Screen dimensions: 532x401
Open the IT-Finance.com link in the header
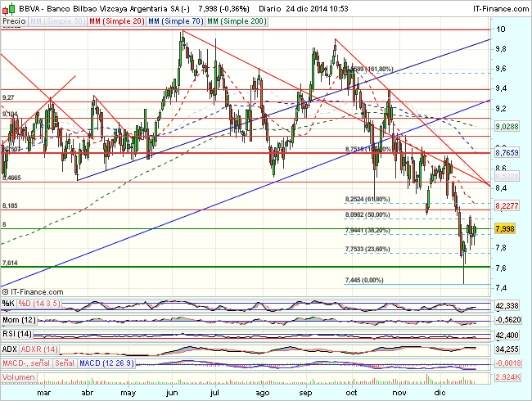501,9
